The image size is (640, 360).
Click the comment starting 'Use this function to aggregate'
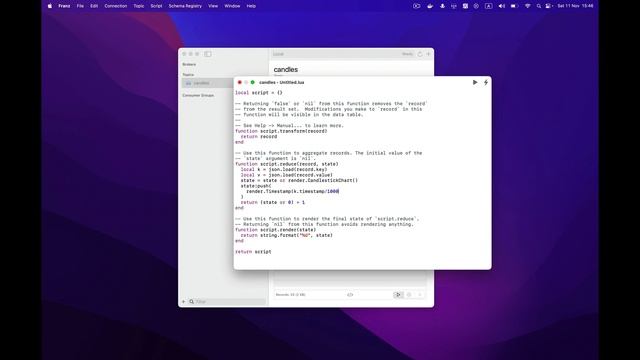pos(329,153)
